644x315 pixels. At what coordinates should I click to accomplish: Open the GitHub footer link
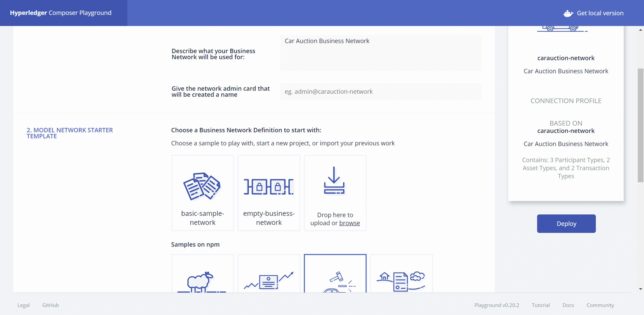tap(51, 305)
